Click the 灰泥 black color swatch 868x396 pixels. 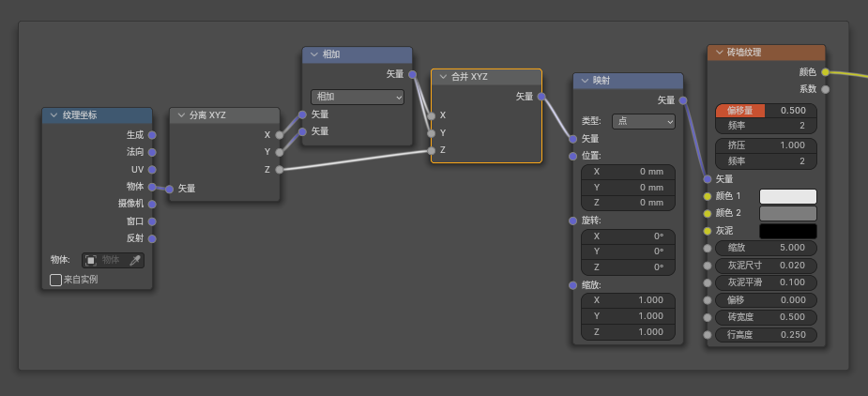(787, 231)
